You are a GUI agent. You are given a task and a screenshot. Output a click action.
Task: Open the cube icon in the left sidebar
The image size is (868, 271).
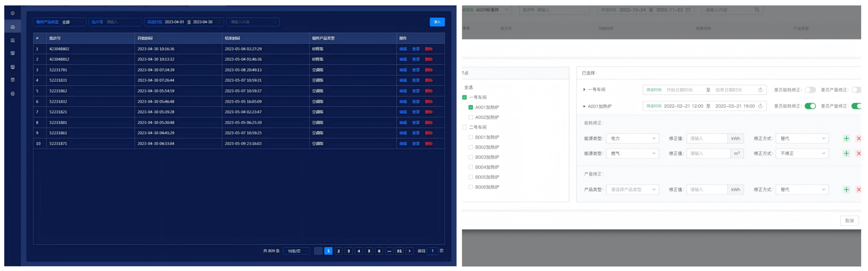coord(13,14)
